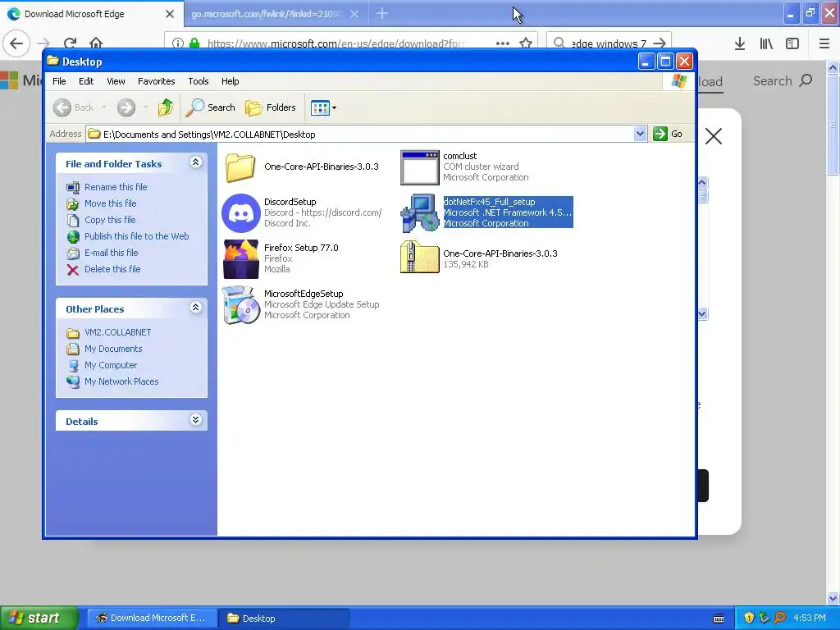Viewport: 840px width, 630px height.
Task: Click the security shield tray icon
Action: (749, 619)
